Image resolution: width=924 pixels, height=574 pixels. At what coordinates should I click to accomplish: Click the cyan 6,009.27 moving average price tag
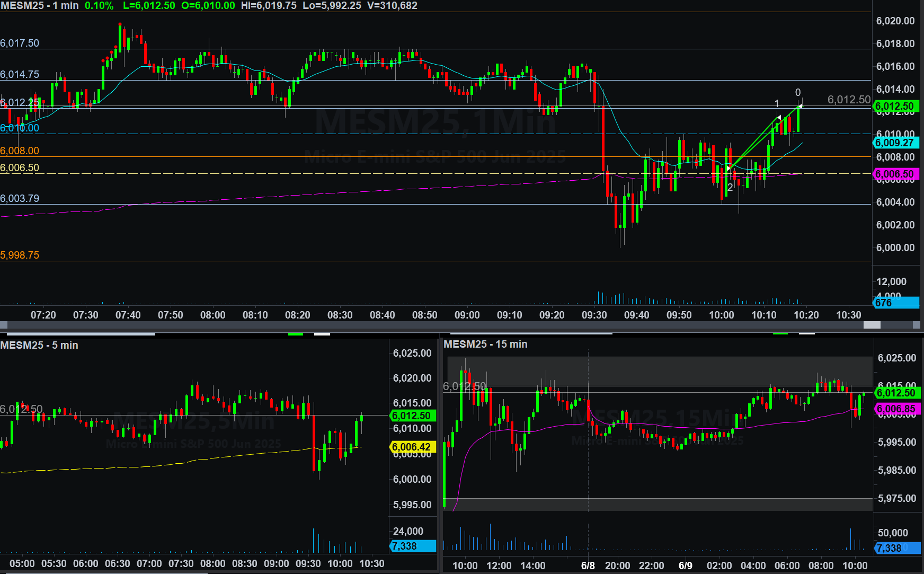pyautogui.click(x=895, y=143)
